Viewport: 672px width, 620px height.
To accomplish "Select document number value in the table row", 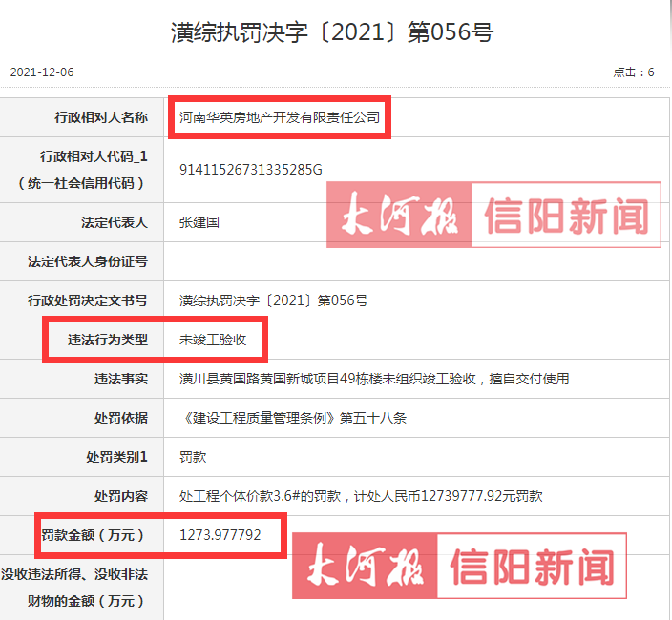I will click(273, 300).
